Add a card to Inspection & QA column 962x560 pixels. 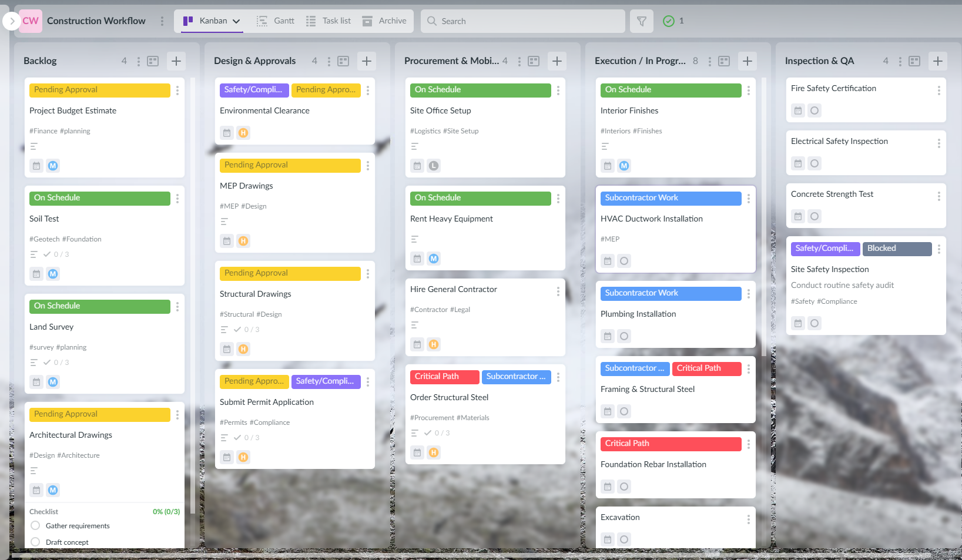tap(937, 61)
